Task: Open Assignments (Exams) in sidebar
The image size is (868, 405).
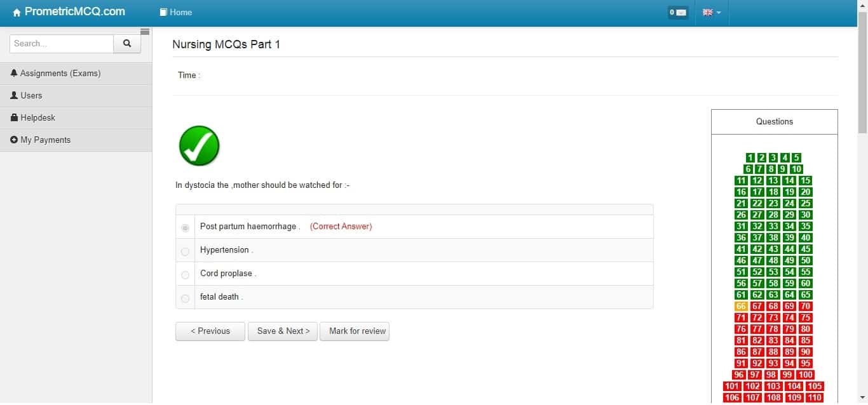Action: coord(60,73)
